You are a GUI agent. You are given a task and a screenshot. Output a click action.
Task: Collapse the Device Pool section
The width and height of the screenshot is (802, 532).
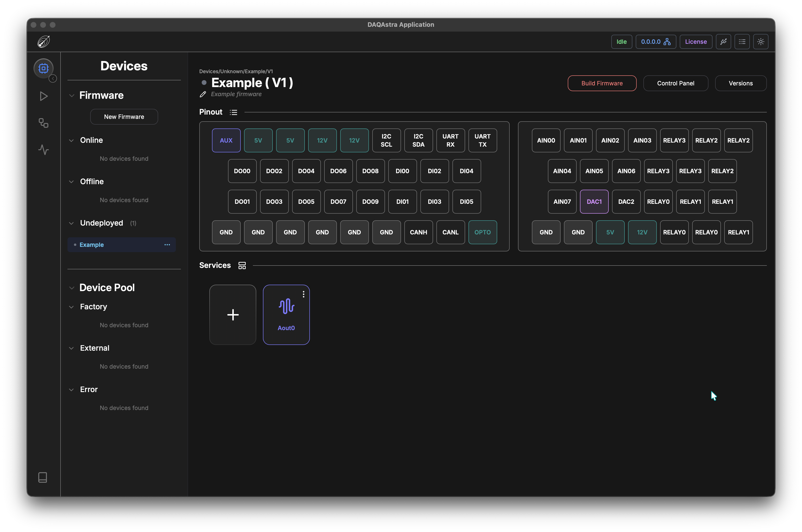[x=72, y=288]
